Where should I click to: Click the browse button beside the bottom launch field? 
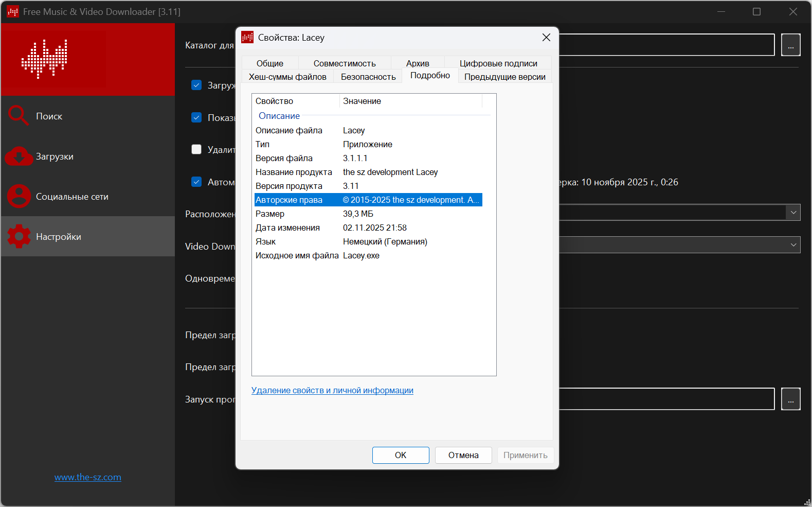(790, 399)
